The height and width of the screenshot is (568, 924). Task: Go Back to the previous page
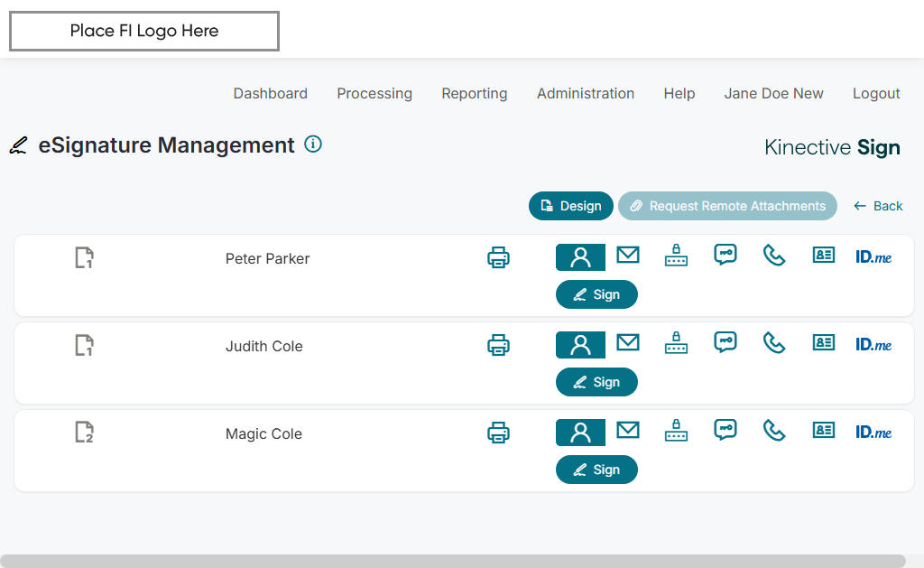tap(878, 206)
